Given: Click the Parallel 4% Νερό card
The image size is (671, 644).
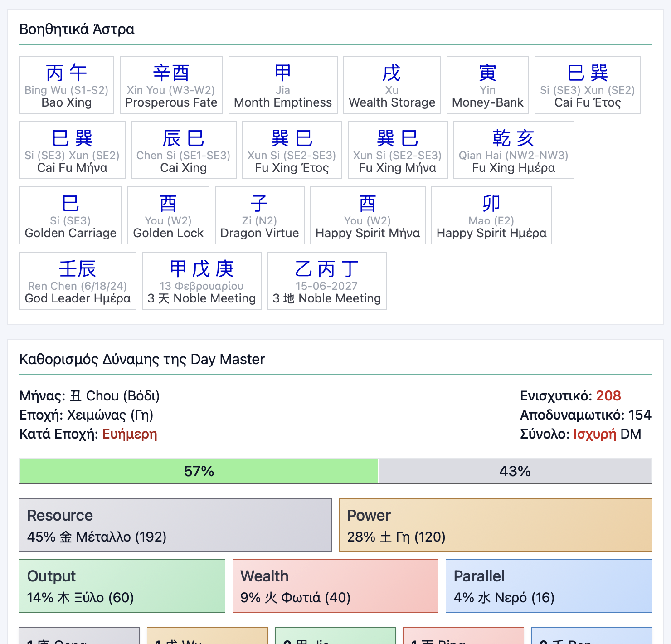Looking at the screenshot, I should 549,586.
